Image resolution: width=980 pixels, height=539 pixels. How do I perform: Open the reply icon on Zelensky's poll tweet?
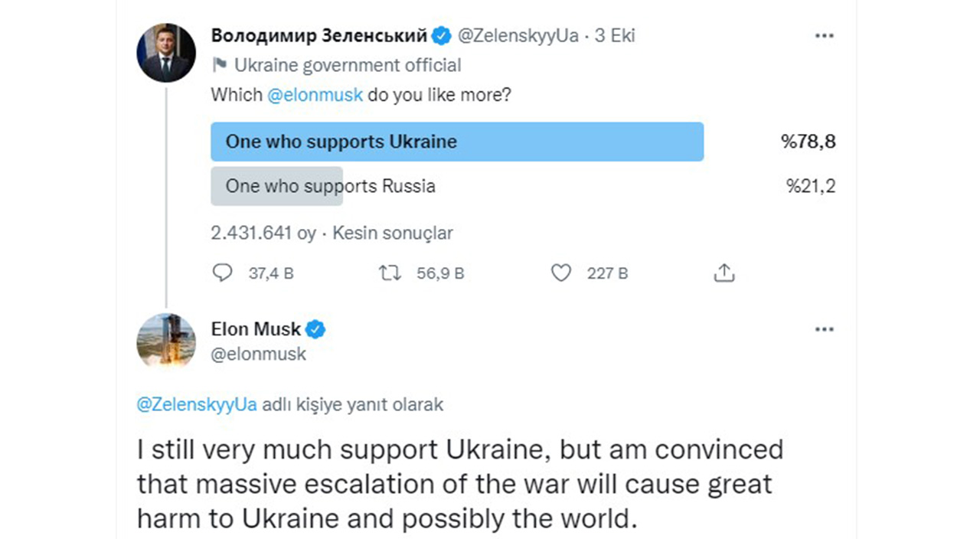221,273
